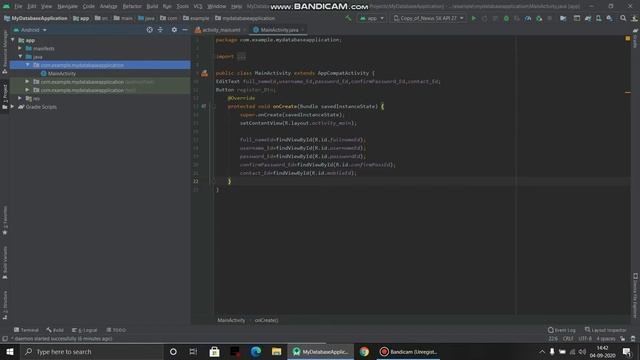Image resolution: width=640 pixels, height=360 pixels.
Task: Switch to Bandicam in the taskbar
Action: click(x=408, y=351)
